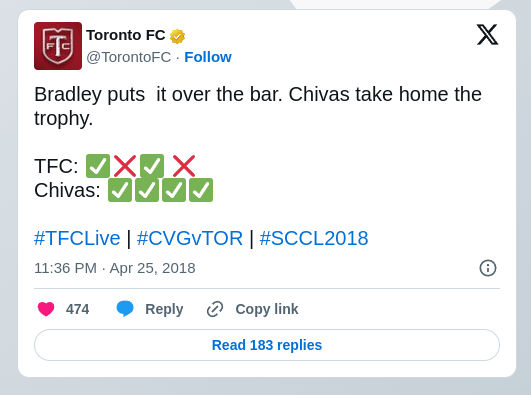Click the Copy link text
Viewport: 531px width, 395px height.
267,309
